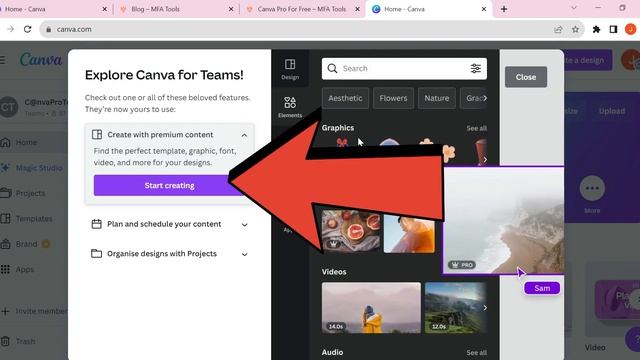Click the Start creating button
Image resolution: width=640 pixels, height=360 pixels.
pyautogui.click(x=169, y=185)
